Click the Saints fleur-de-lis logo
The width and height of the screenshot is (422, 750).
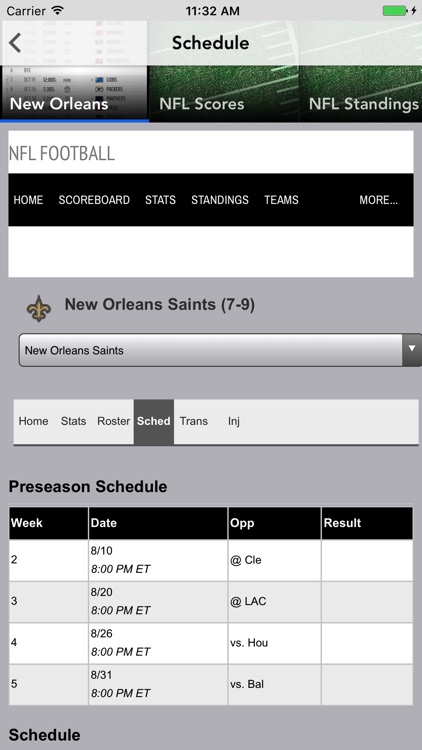tap(39, 308)
